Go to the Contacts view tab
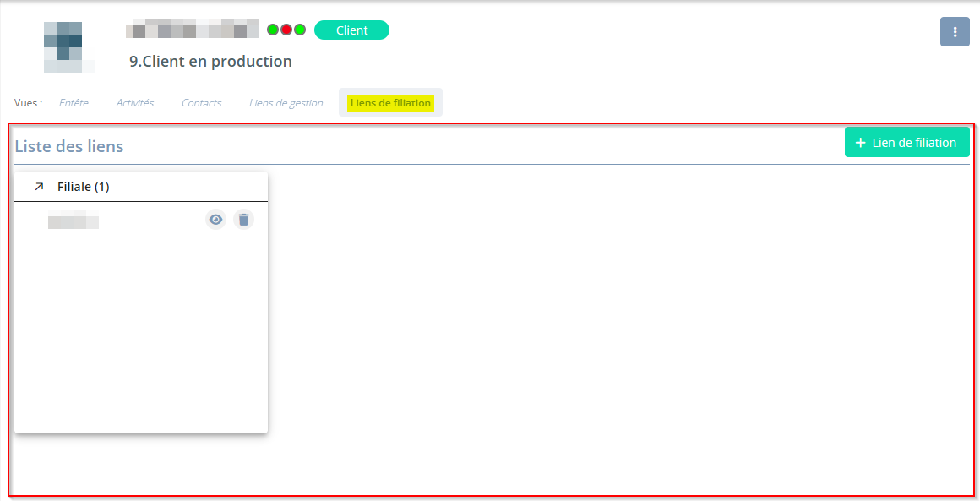Screen dimensions: 980x501 point(201,103)
